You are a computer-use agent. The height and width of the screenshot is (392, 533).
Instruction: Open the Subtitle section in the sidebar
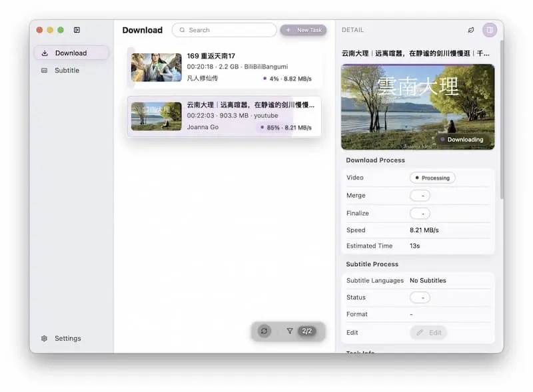[x=66, y=70]
